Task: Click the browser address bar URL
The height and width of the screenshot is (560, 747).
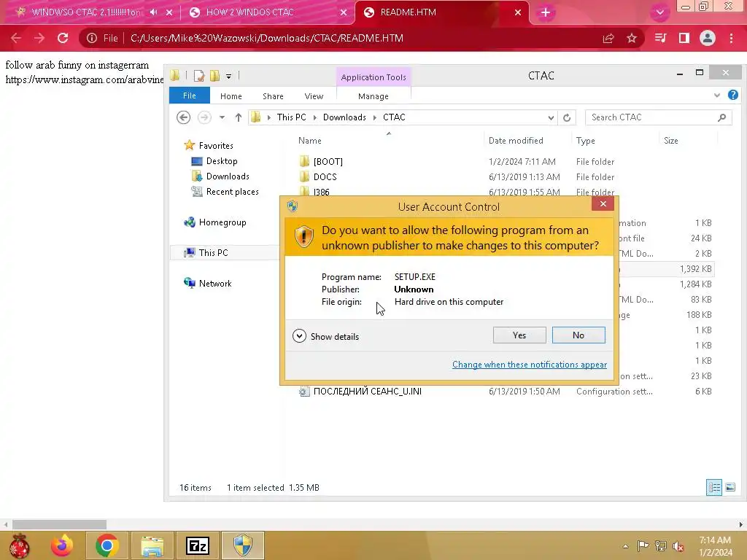Action: [x=267, y=38]
